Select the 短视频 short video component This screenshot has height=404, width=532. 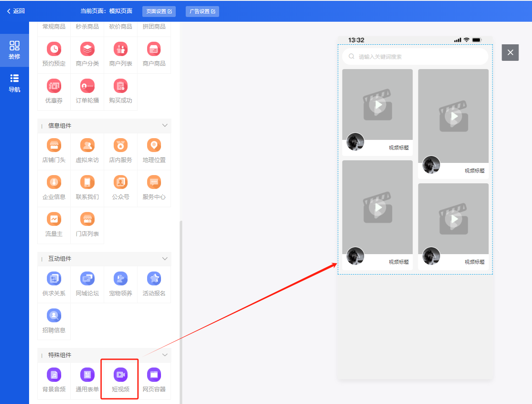[x=120, y=379]
